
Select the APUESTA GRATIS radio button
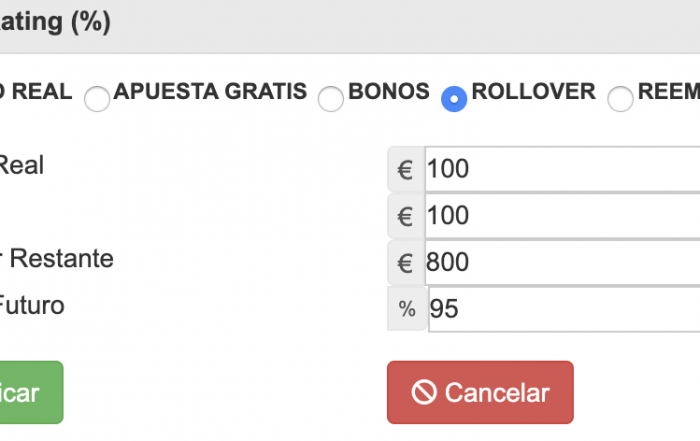97,98
